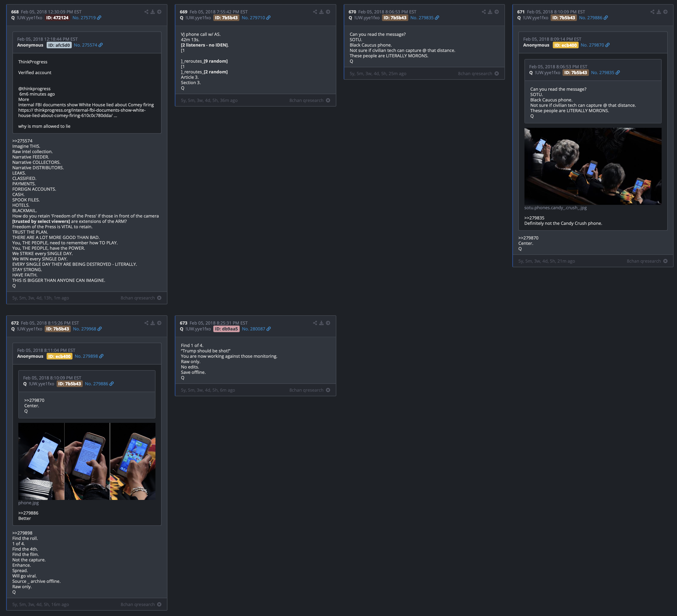Click the share icon in post 671's header
Screen dimensions: 677x616
(x=653, y=12)
